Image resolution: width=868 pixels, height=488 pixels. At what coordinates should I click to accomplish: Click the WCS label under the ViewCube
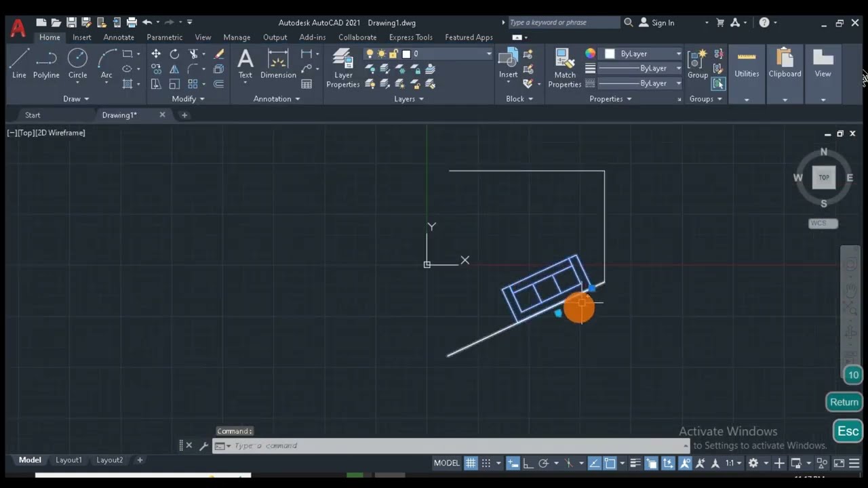tap(823, 223)
